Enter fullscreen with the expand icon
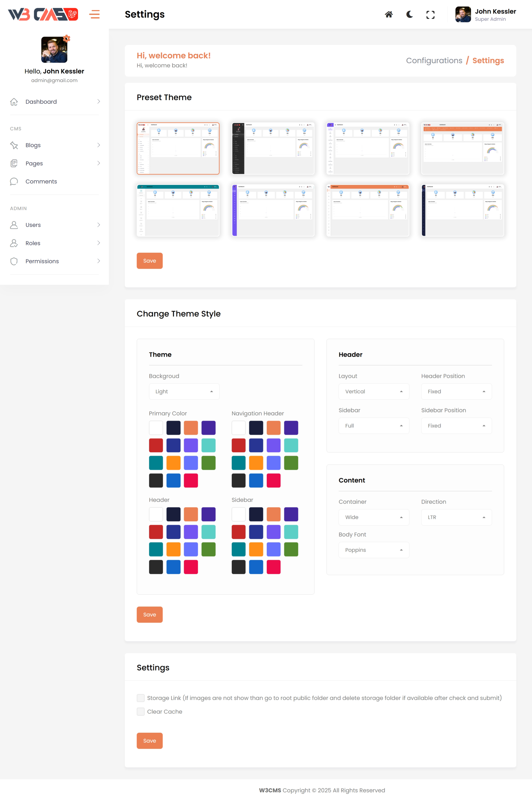Screen dimensions: 532x801 (430, 15)
